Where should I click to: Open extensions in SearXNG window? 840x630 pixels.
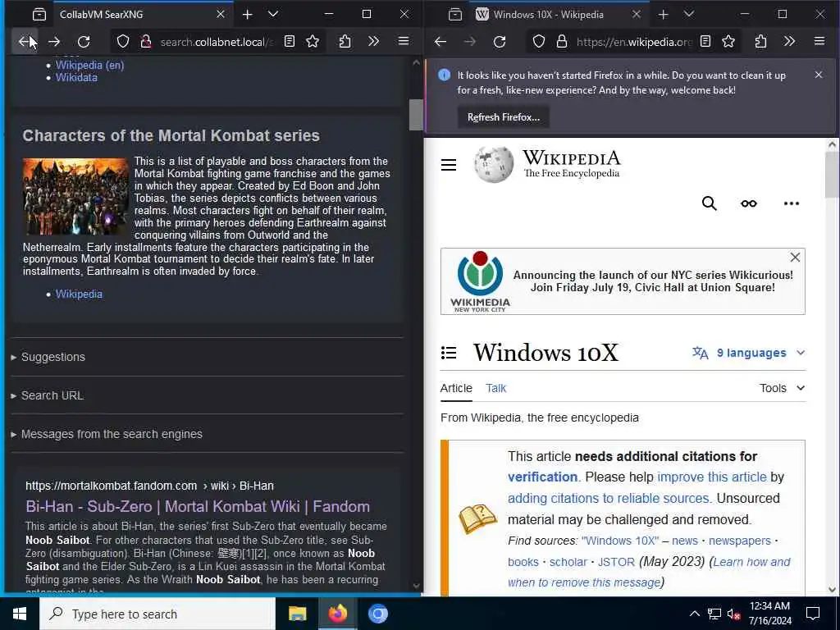(345, 41)
